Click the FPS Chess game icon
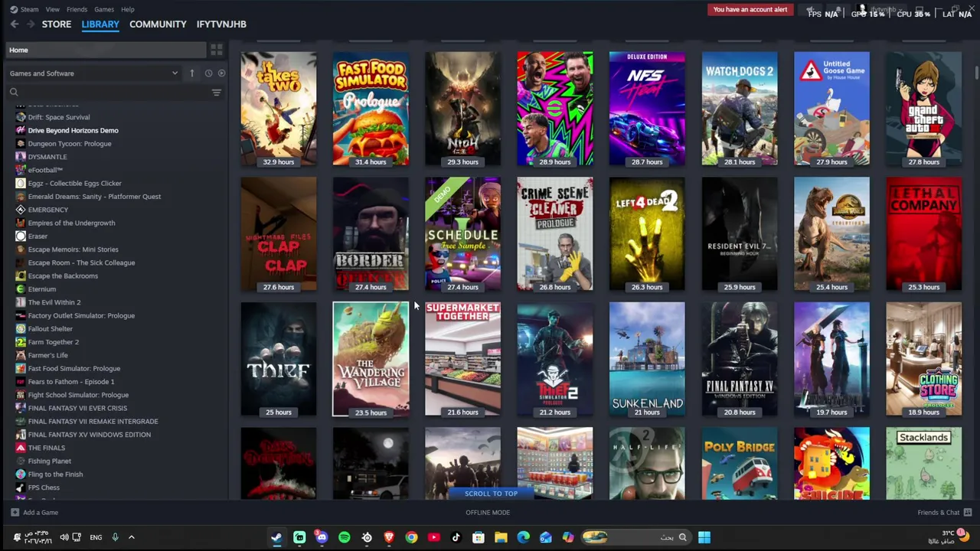980x551 pixels. [x=21, y=487]
